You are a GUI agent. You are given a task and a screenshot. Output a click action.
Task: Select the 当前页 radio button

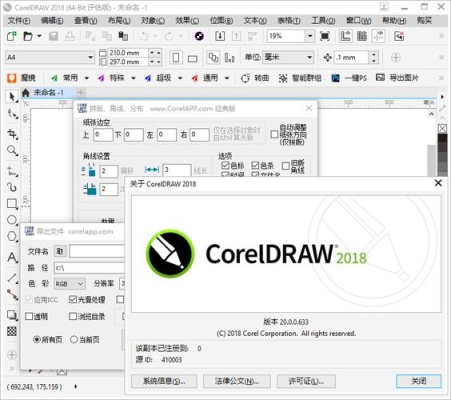[74, 340]
